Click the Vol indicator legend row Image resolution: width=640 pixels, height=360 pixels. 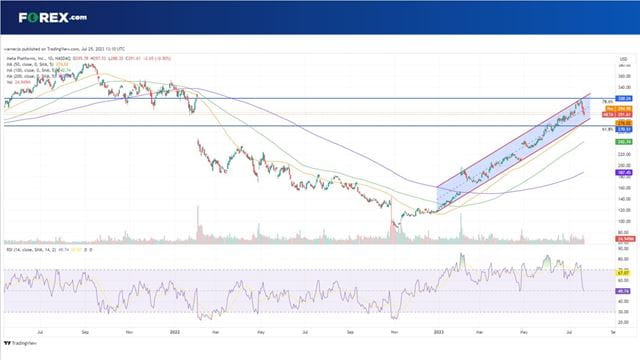click(17, 82)
